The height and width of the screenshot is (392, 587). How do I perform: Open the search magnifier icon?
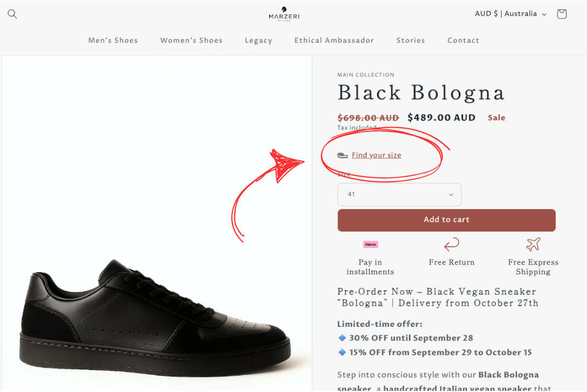pyautogui.click(x=12, y=14)
